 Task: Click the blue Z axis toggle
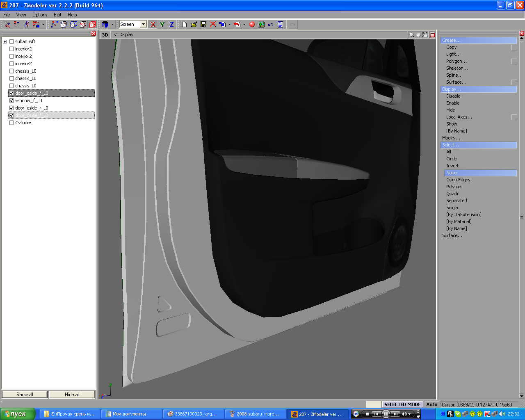(171, 25)
